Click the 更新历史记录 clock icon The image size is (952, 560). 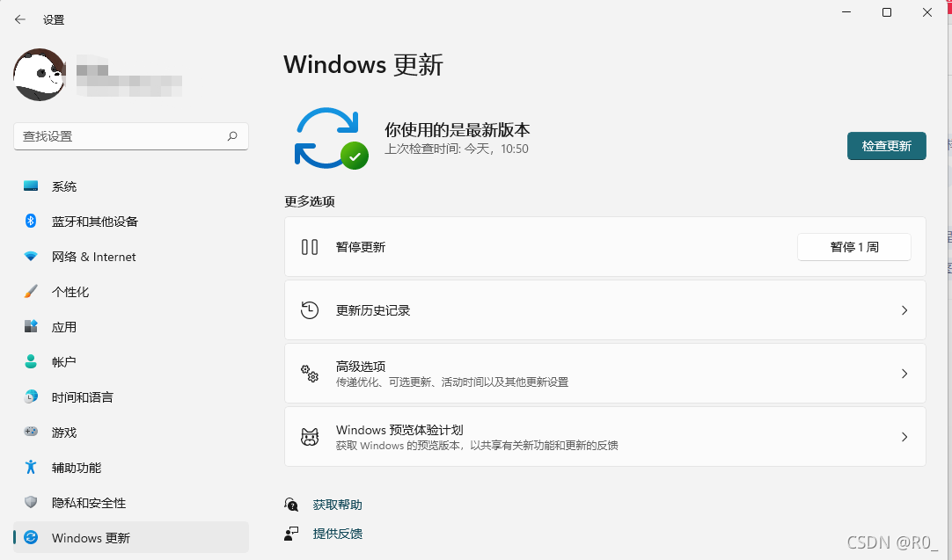tap(310, 310)
